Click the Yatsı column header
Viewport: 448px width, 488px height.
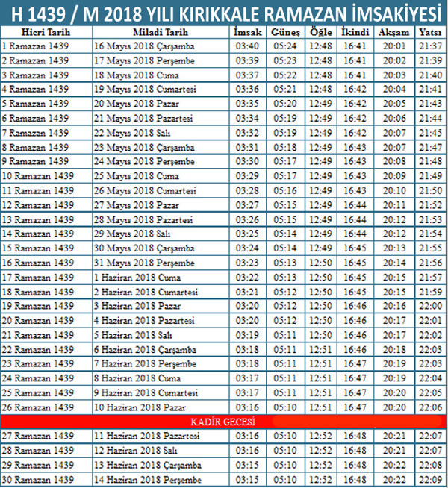(429, 34)
